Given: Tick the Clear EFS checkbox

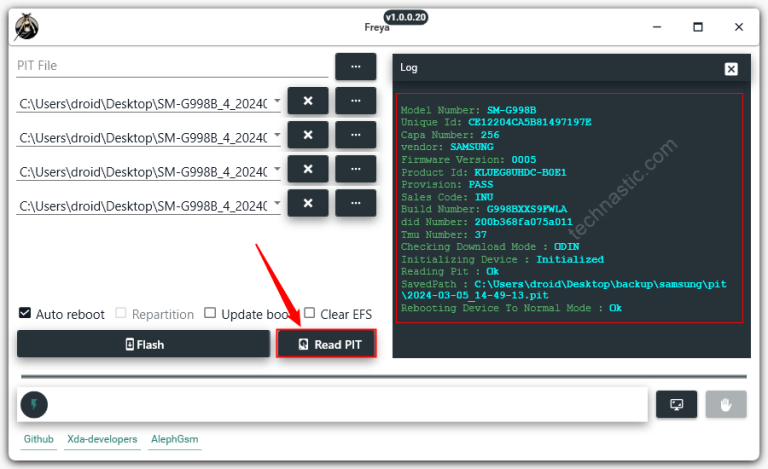Looking at the screenshot, I should click(309, 313).
